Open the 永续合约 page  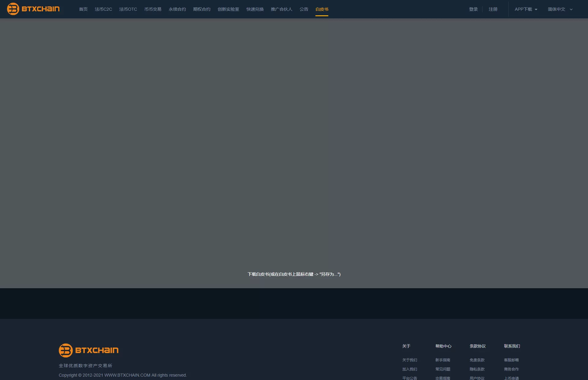177,9
